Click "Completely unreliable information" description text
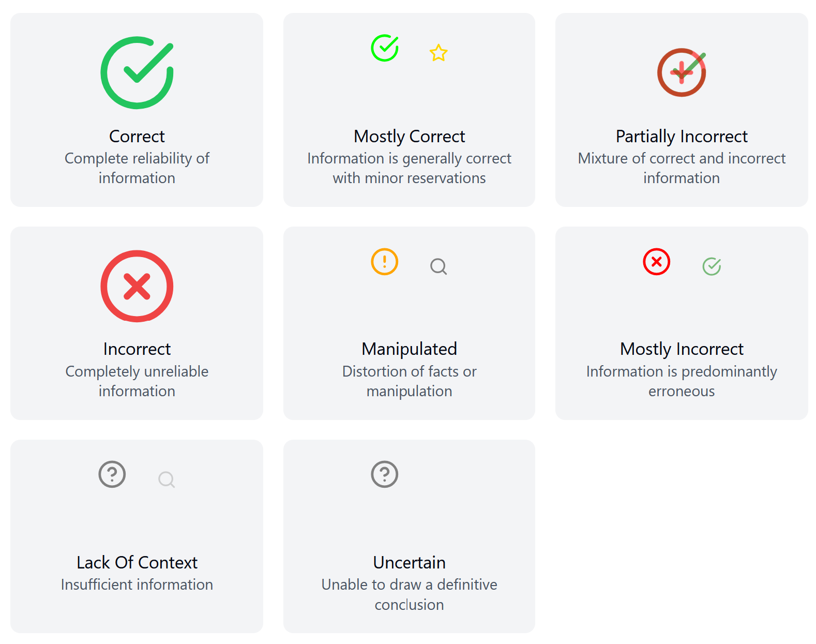The image size is (816, 644). point(137,381)
